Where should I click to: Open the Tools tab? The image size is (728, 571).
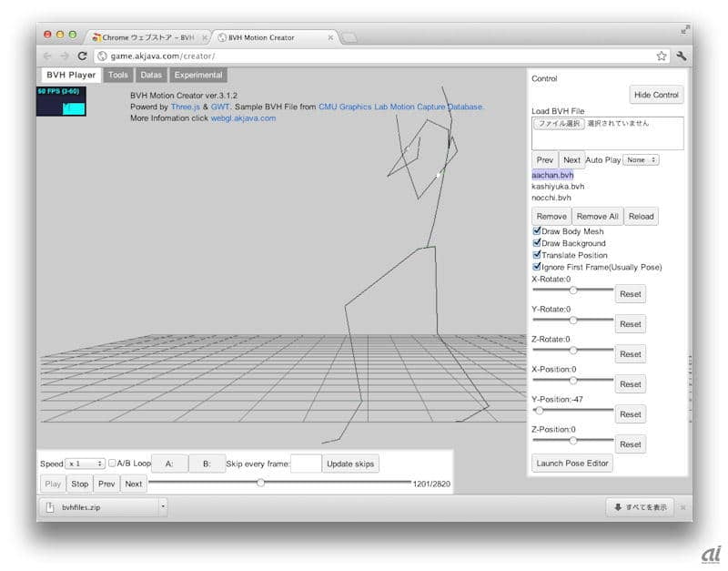(x=118, y=75)
